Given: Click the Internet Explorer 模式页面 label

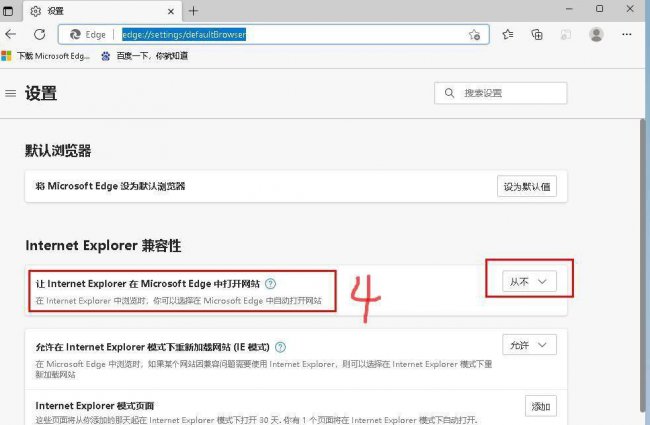Looking at the screenshot, I should 95,406.
